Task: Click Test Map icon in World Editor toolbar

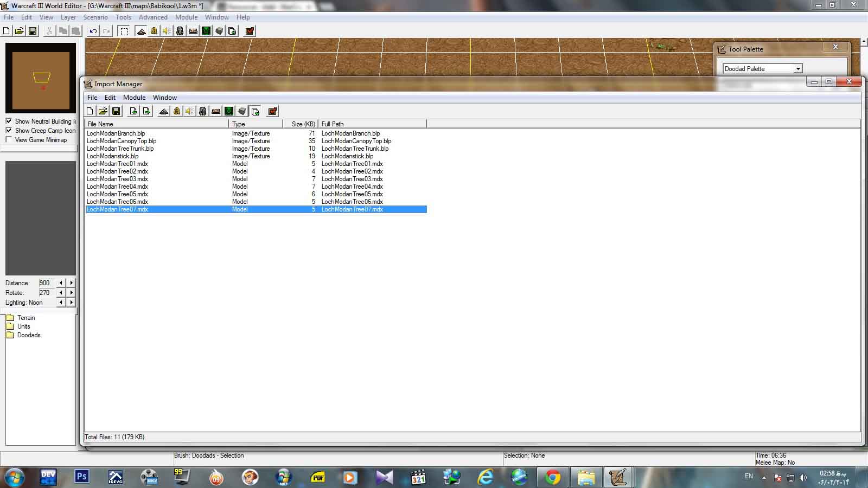Action: tap(250, 31)
